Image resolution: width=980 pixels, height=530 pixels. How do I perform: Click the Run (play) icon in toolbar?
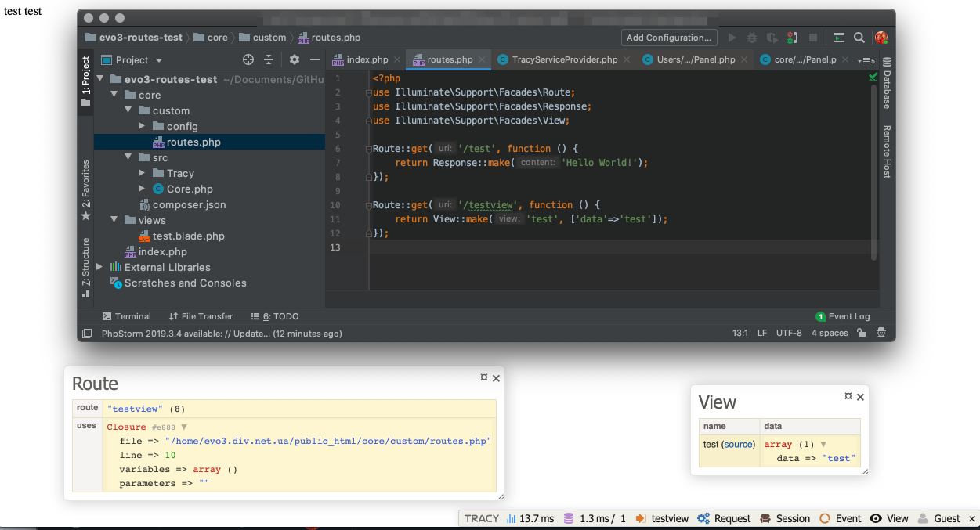coord(732,38)
